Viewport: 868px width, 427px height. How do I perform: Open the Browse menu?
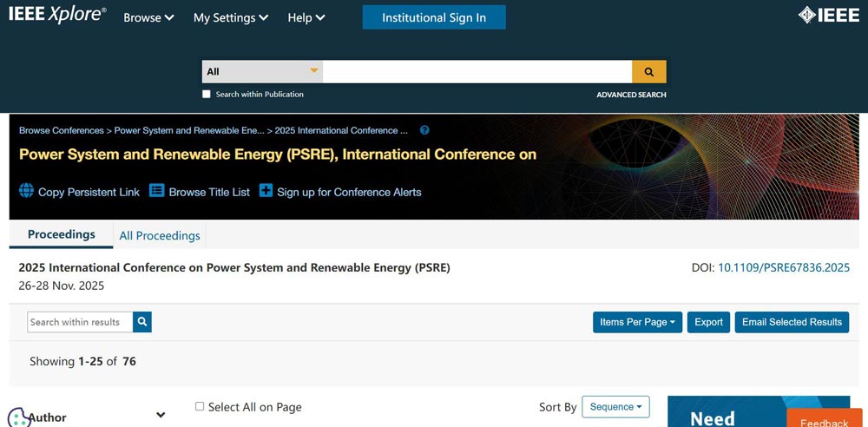point(148,17)
